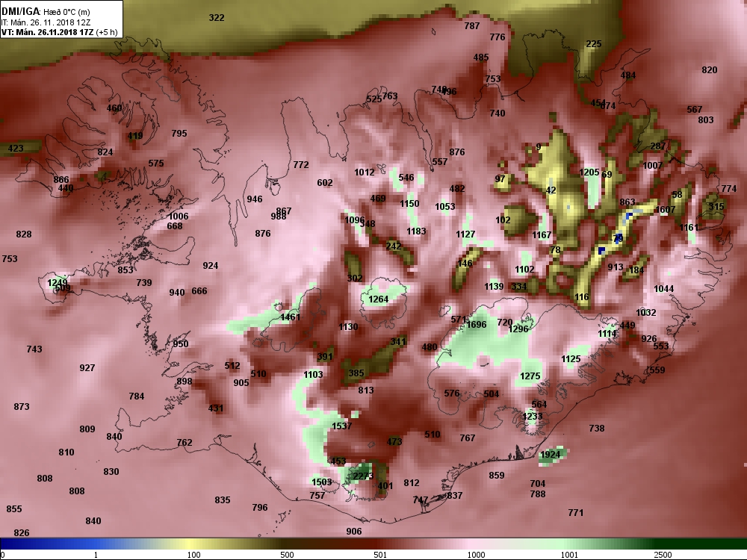Image resolution: width=747 pixels, height=560 pixels.
Task: Click the map value 287
Action: [658, 146]
